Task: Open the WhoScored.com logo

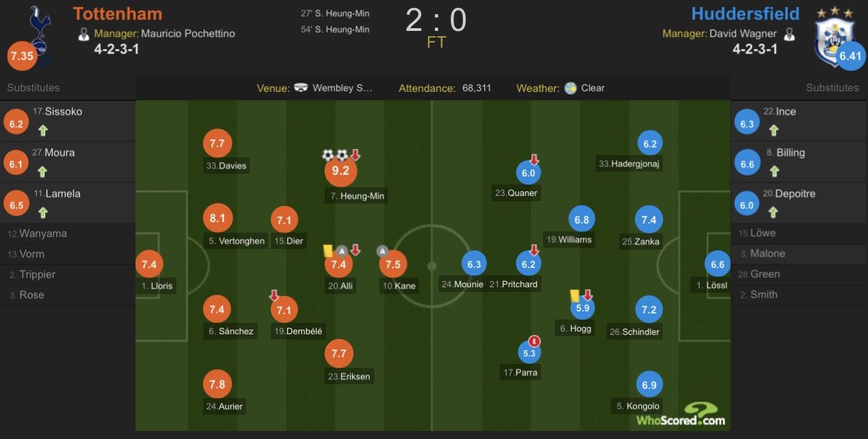Action: 681,415
